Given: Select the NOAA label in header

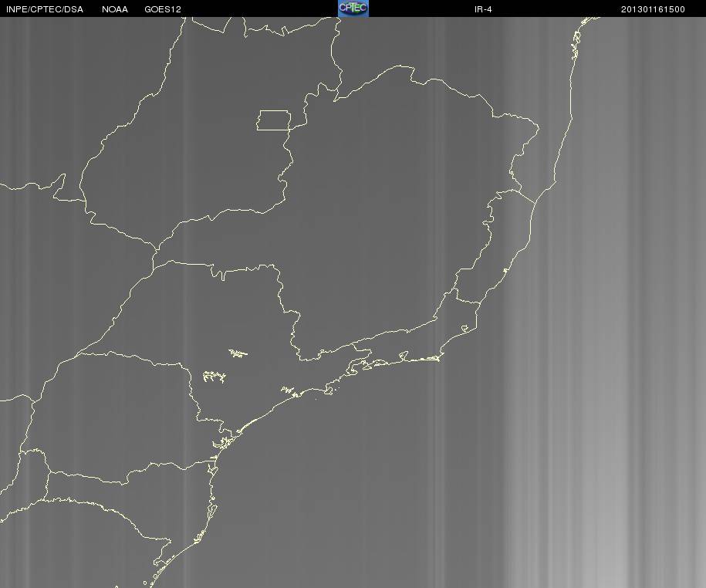Looking at the screenshot, I should 115,9.
